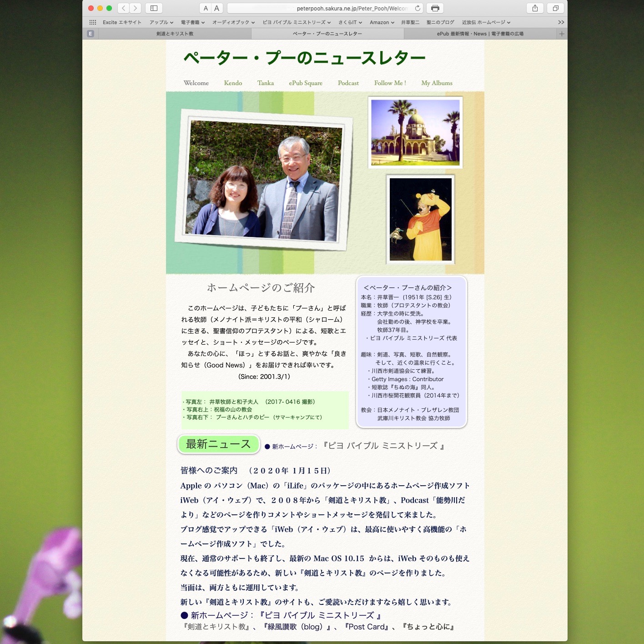
Task: Show the Safari sidebar
Action: point(154,8)
